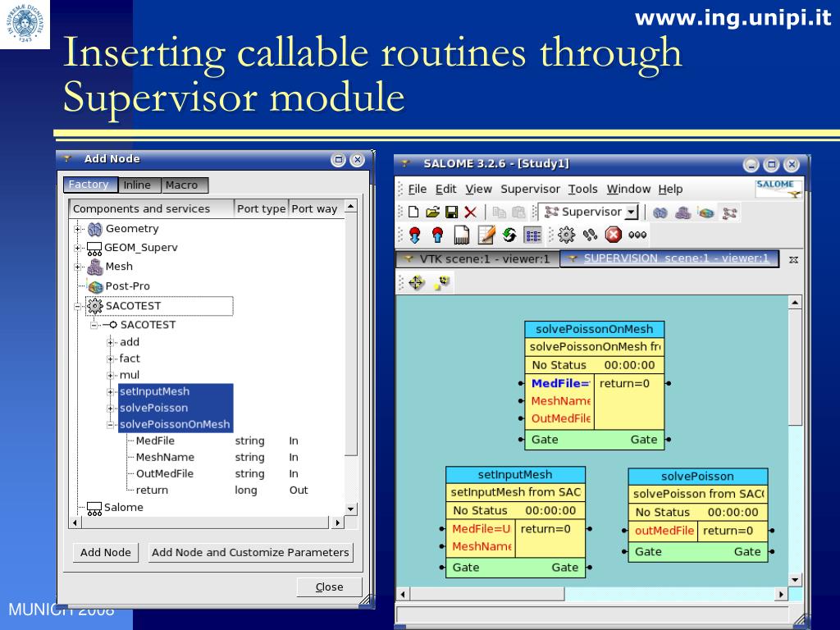Click the grayed Copy icon in toolbar
This screenshot has height=630, width=840.
500,212
